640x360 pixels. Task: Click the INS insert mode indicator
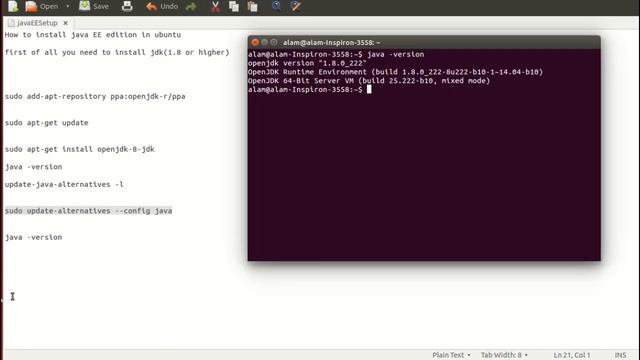coord(620,355)
